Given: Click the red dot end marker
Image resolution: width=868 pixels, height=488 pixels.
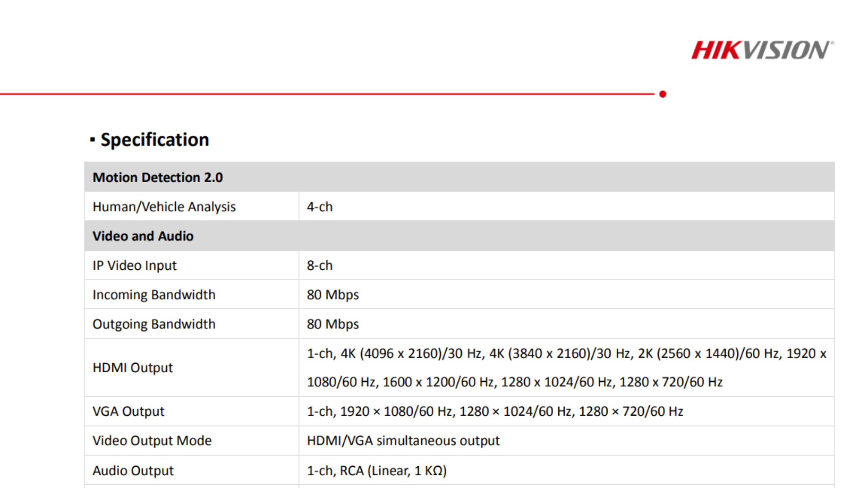Looking at the screenshot, I should coord(663,94).
